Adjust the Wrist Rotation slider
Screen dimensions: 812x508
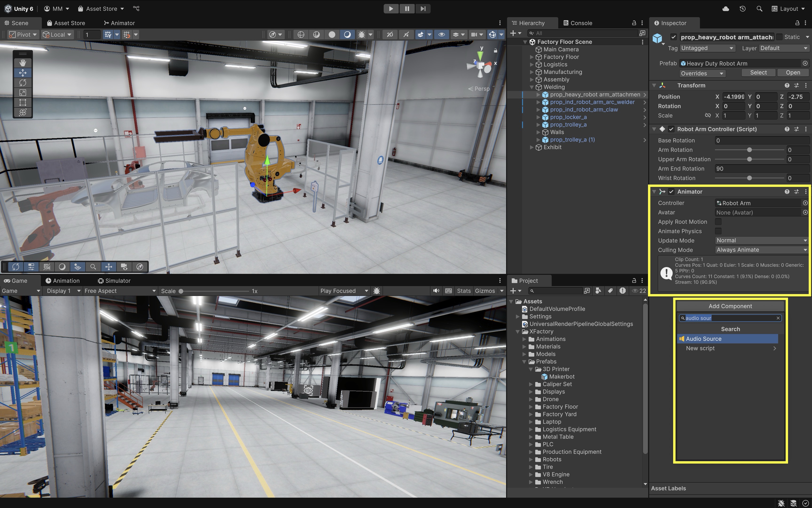tap(749, 178)
